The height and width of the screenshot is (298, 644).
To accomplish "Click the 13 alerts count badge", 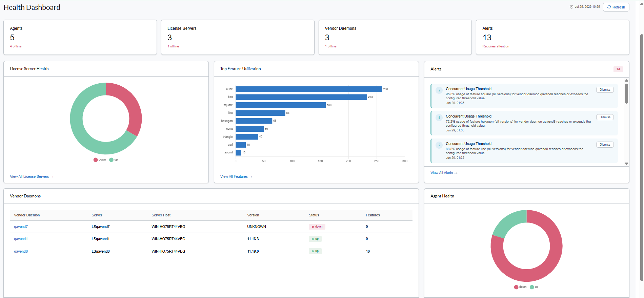I will pos(618,69).
